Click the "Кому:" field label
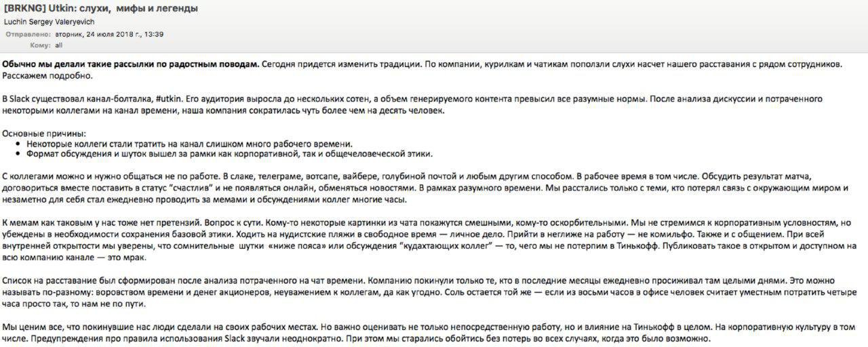Viewport: 868px width, 347px height. click(x=41, y=45)
